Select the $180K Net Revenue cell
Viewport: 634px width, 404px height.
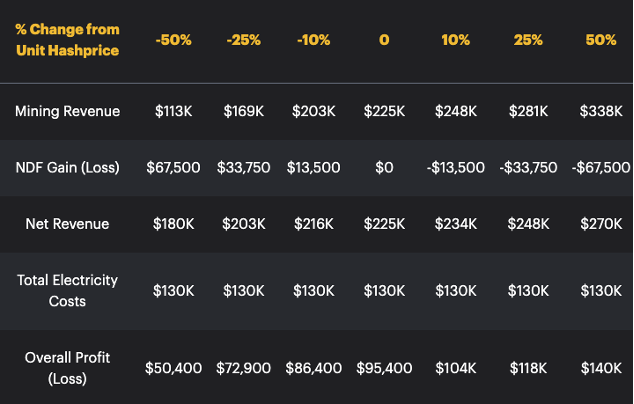point(172,224)
